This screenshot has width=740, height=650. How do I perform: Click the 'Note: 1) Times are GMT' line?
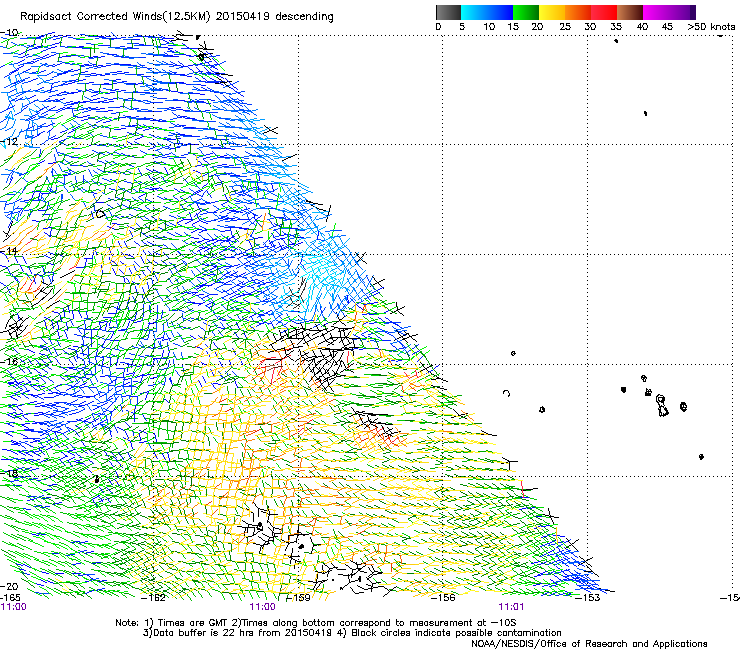[x=315, y=623]
